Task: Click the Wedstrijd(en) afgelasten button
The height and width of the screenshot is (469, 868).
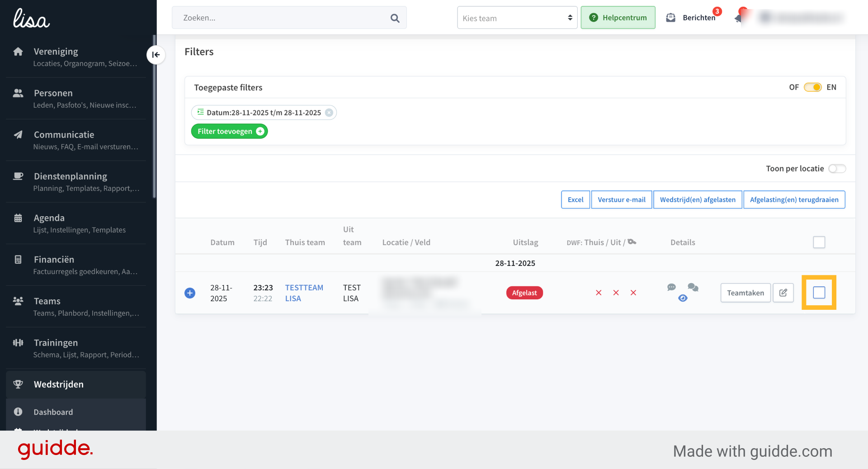Action: [698, 199]
